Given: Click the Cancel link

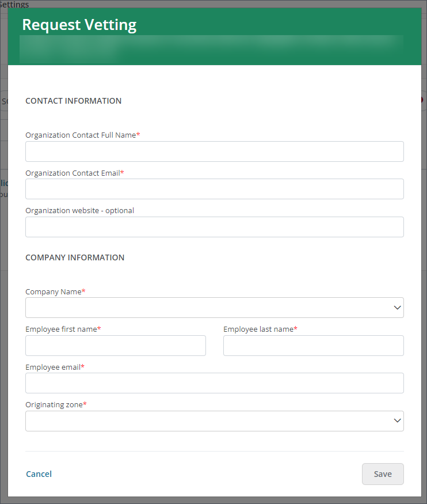Looking at the screenshot, I should [39, 473].
